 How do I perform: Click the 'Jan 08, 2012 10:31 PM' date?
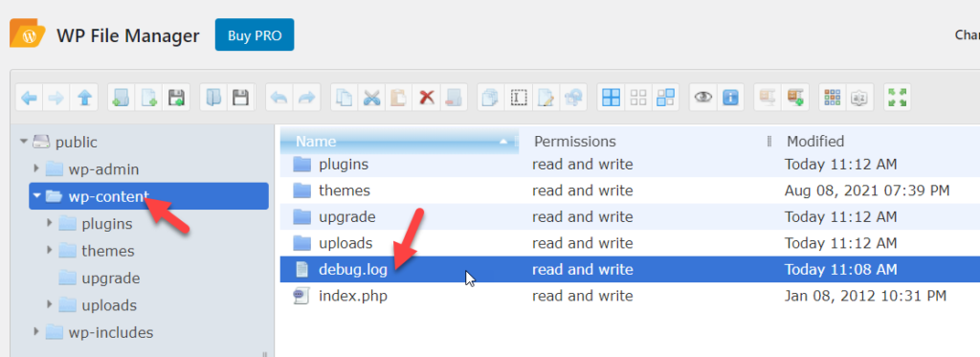click(x=865, y=296)
